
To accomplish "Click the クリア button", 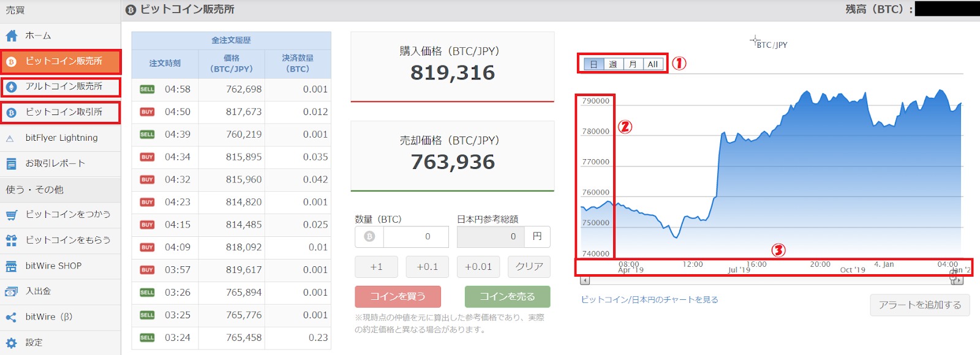I will (529, 267).
